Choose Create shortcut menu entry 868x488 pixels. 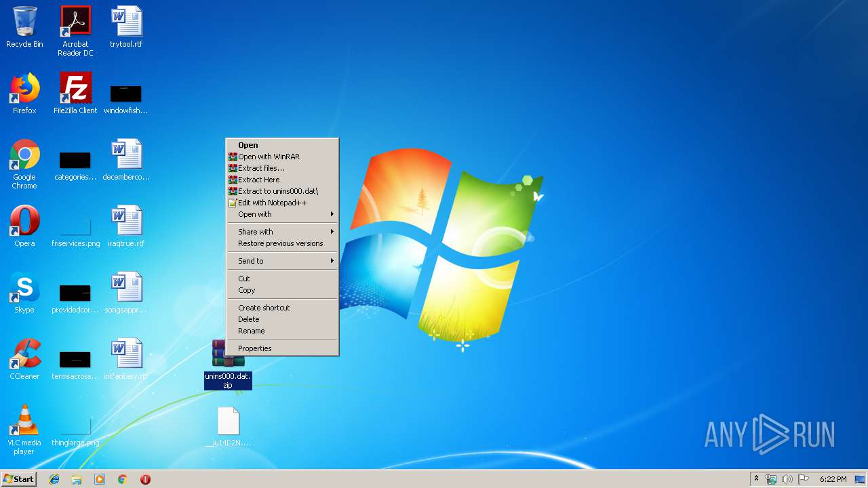pyautogui.click(x=282, y=308)
